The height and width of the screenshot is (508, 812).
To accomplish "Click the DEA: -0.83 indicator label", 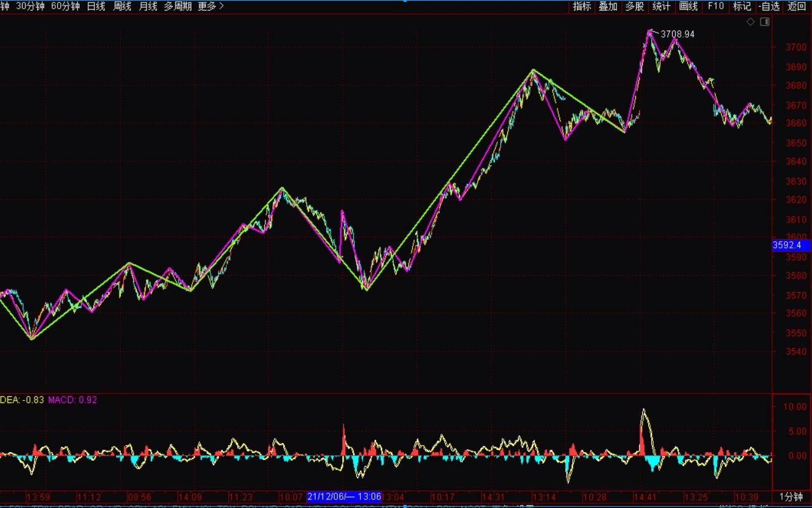I will pos(22,399).
